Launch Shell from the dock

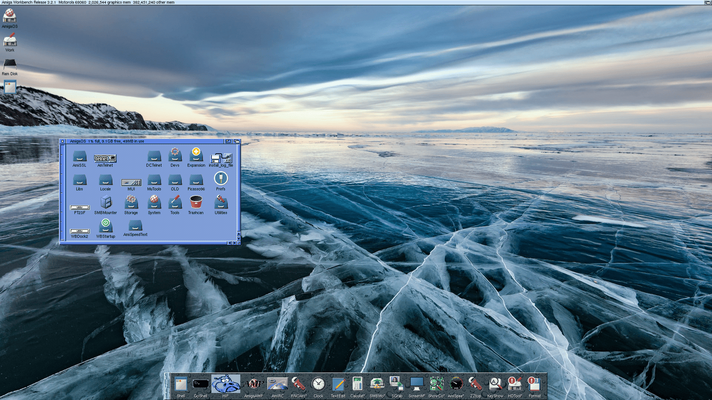click(x=181, y=383)
